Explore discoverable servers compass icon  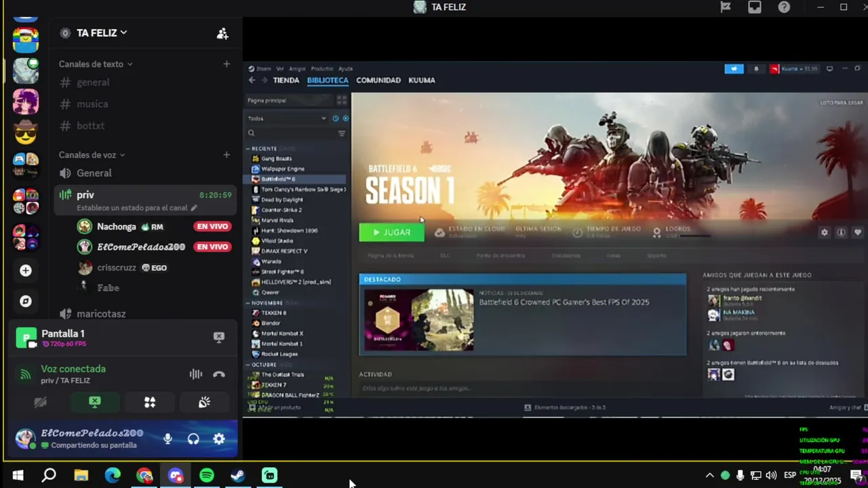click(26, 302)
